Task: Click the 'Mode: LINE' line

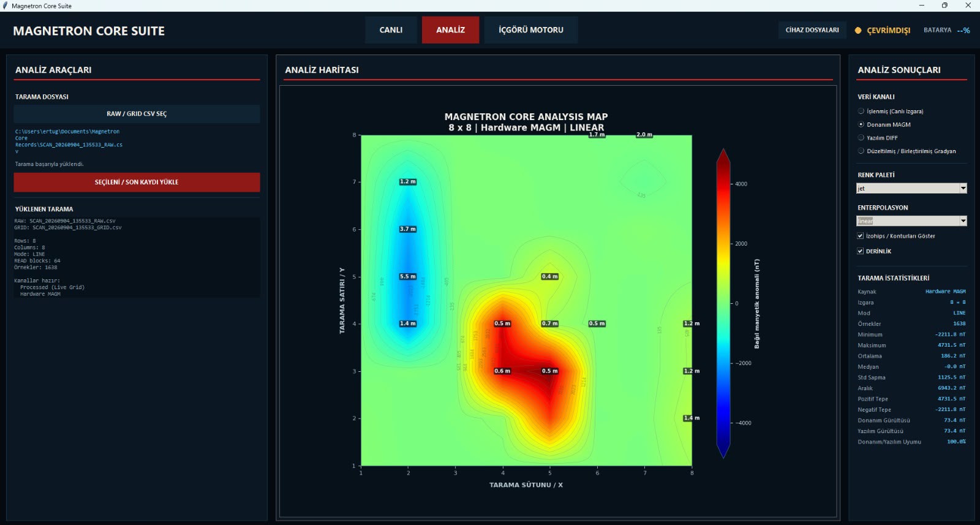Action: click(29, 254)
